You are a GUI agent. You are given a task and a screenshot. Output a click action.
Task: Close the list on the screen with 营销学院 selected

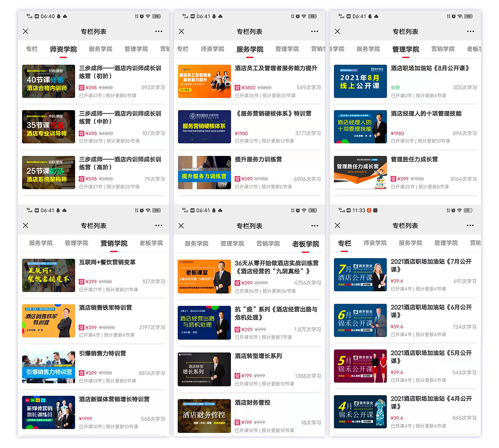click(x=26, y=226)
